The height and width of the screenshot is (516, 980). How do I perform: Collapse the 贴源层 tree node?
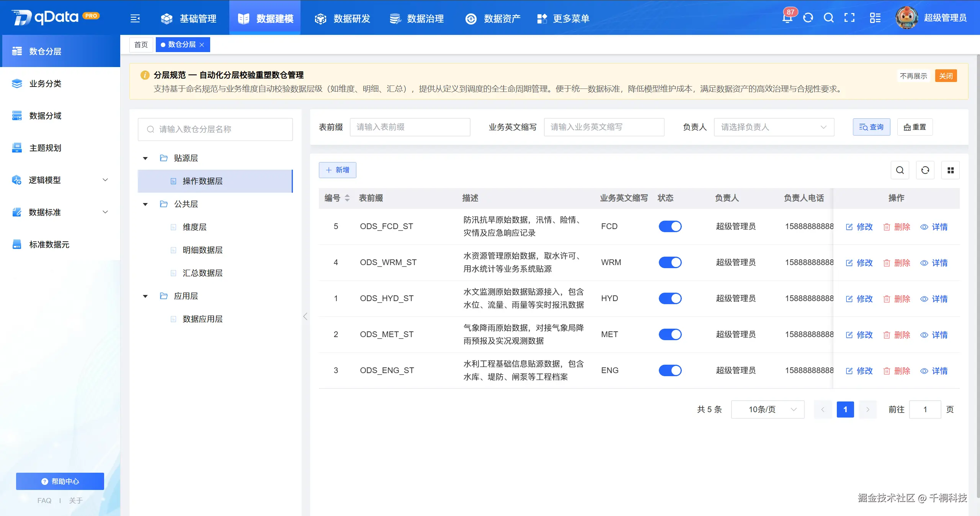[145, 158]
